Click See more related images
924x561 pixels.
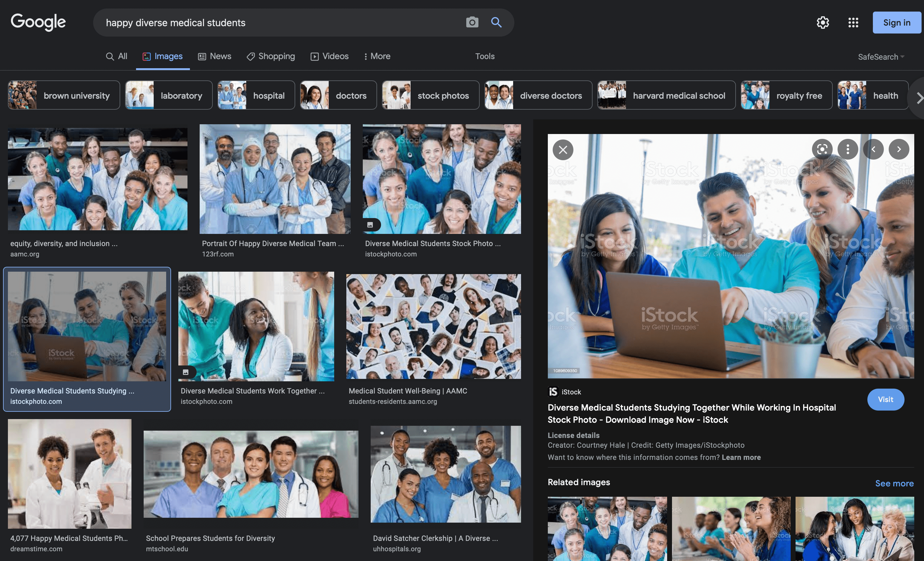click(x=894, y=483)
